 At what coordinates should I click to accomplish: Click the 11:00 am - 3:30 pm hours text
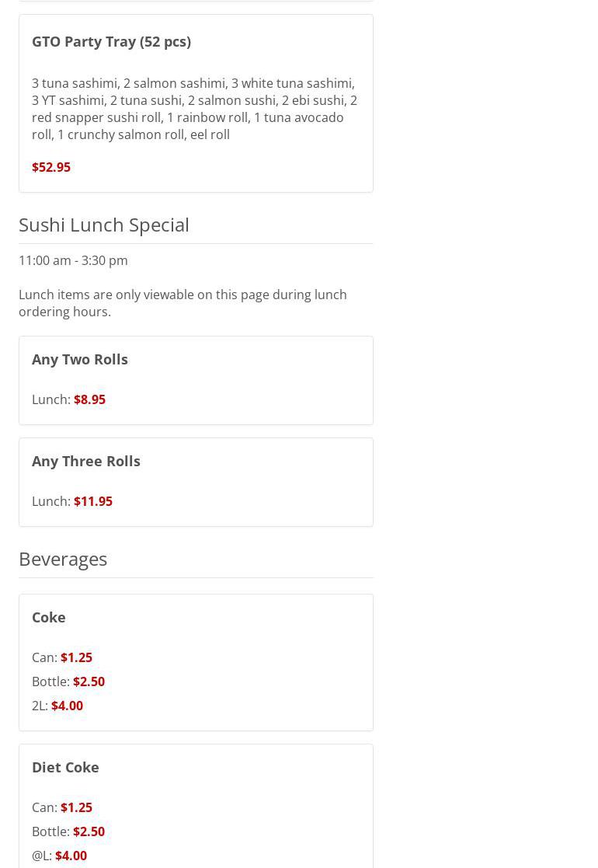point(73,260)
